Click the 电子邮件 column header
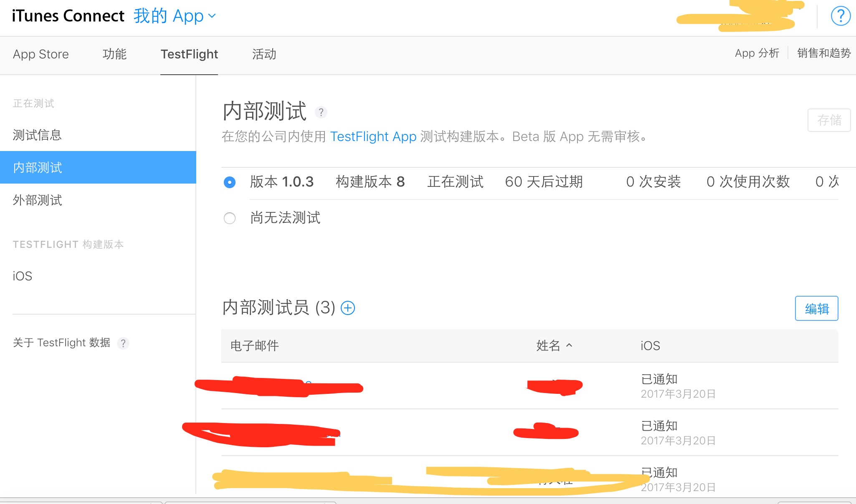 [x=254, y=345]
